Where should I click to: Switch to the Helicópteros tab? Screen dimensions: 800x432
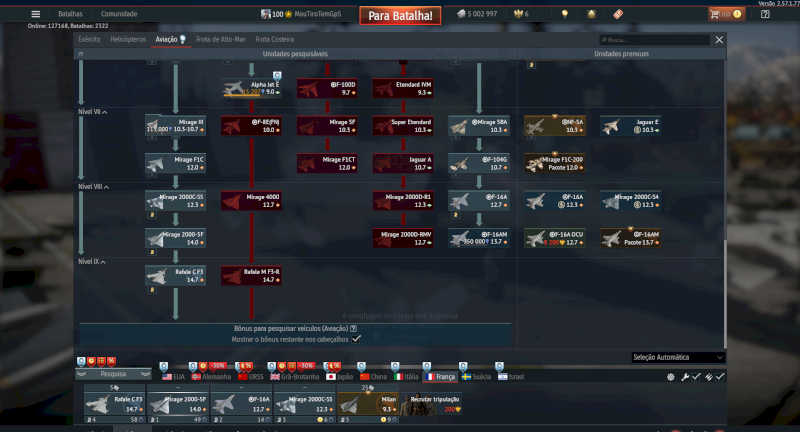[x=128, y=39]
